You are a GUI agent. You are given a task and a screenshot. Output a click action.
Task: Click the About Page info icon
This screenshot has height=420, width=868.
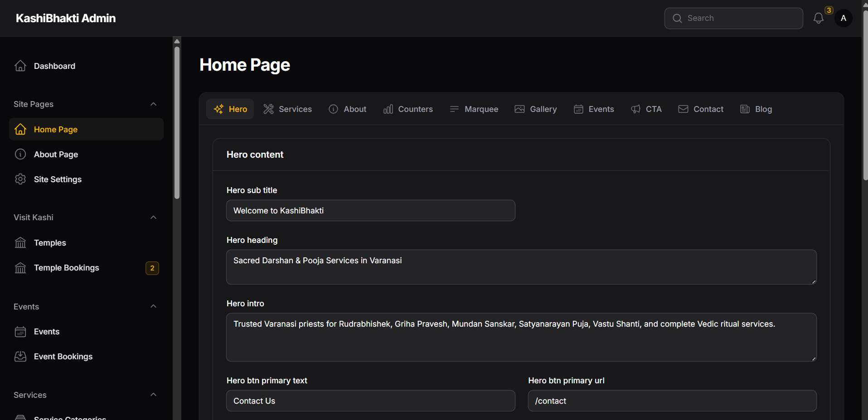tap(20, 154)
